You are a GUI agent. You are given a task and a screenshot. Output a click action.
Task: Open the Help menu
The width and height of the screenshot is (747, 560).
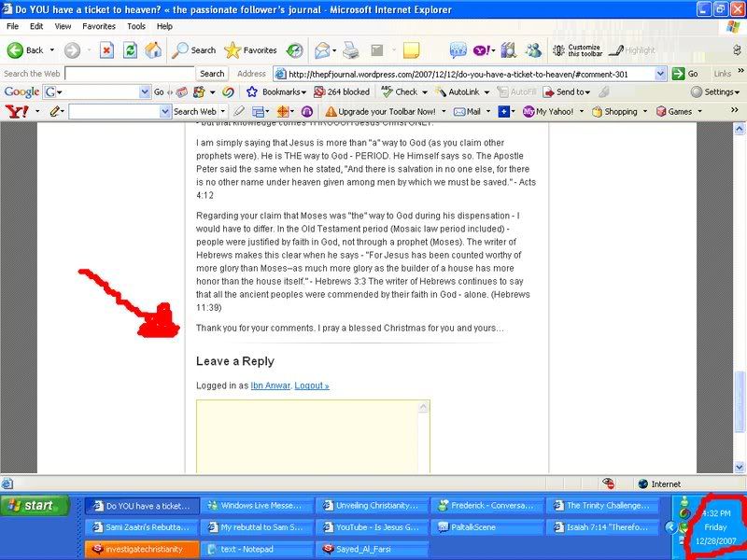(x=165, y=26)
